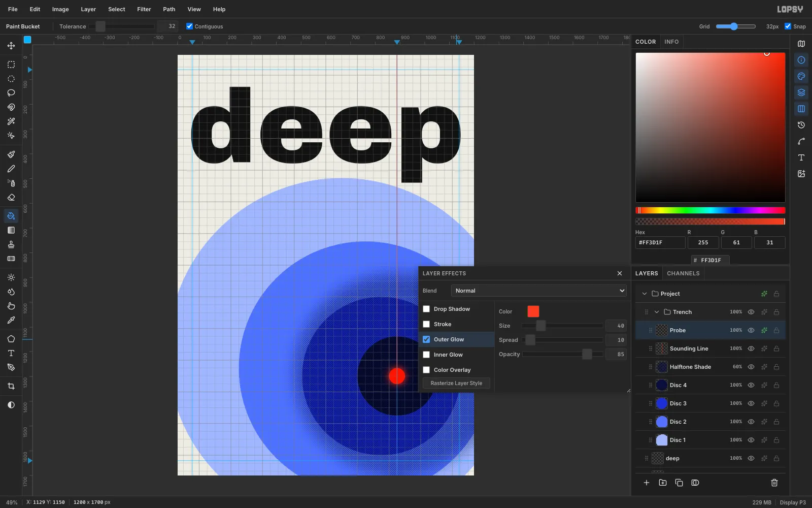
Task: Create a new layer group
Action: [x=663, y=483]
